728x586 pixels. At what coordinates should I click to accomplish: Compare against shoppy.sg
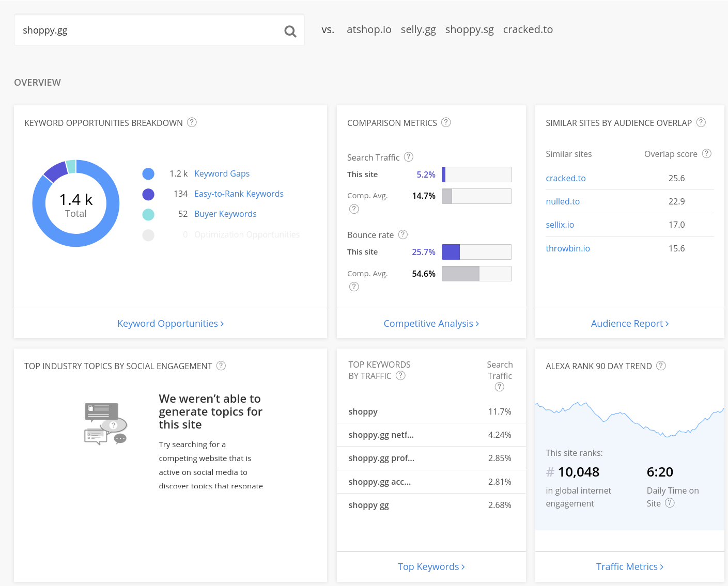pyautogui.click(x=469, y=29)
